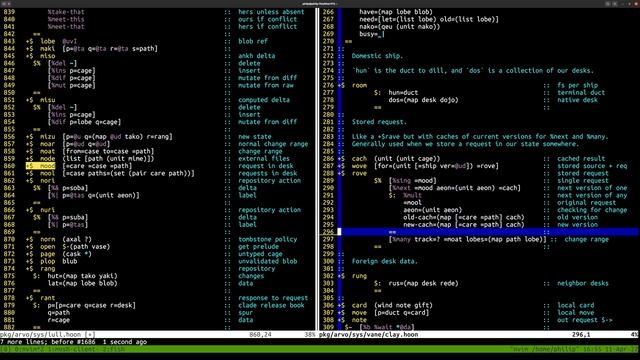Viewport: 640px width, 360px height.
Task: Click the 'native desk' comment
Action: [578, 100]
